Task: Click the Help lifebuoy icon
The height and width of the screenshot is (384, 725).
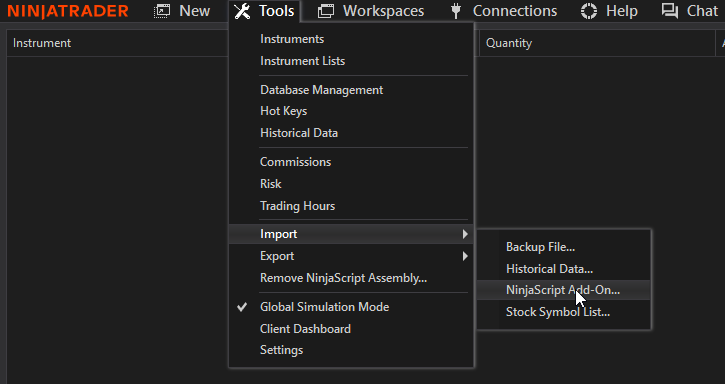Action: point(589,11)
